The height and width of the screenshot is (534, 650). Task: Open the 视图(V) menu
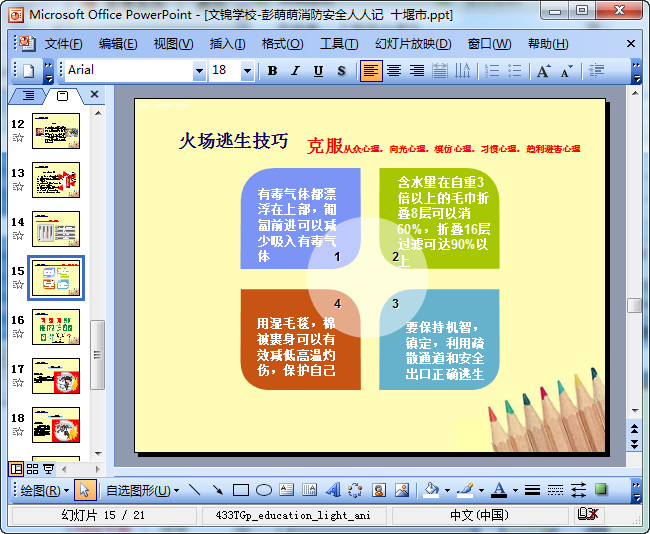173,44
